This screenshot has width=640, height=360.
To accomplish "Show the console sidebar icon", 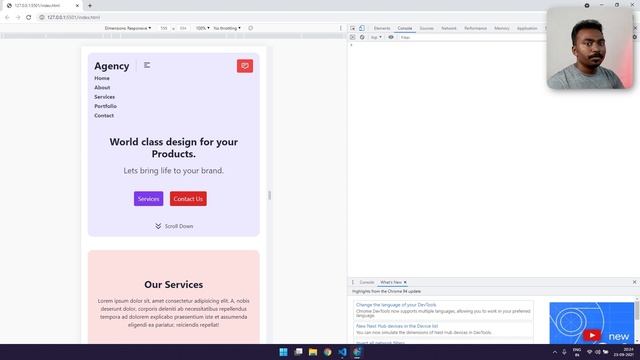I will 353,37.
